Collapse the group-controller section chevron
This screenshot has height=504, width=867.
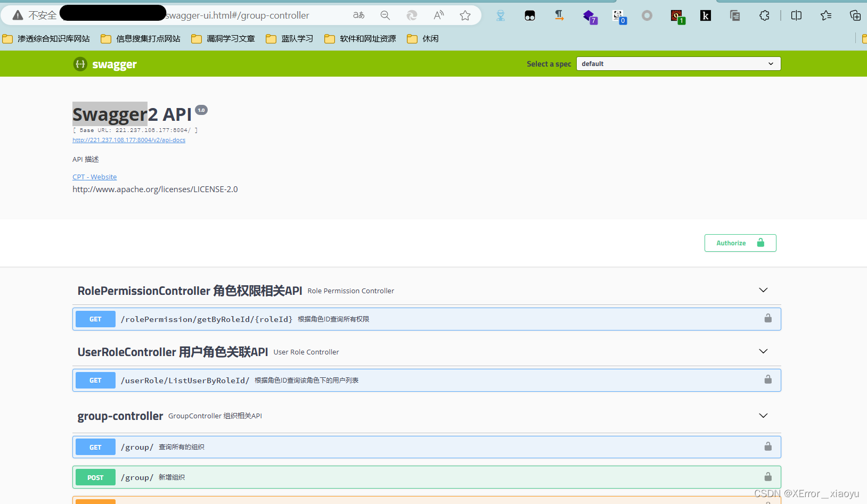tap(763, 416)
